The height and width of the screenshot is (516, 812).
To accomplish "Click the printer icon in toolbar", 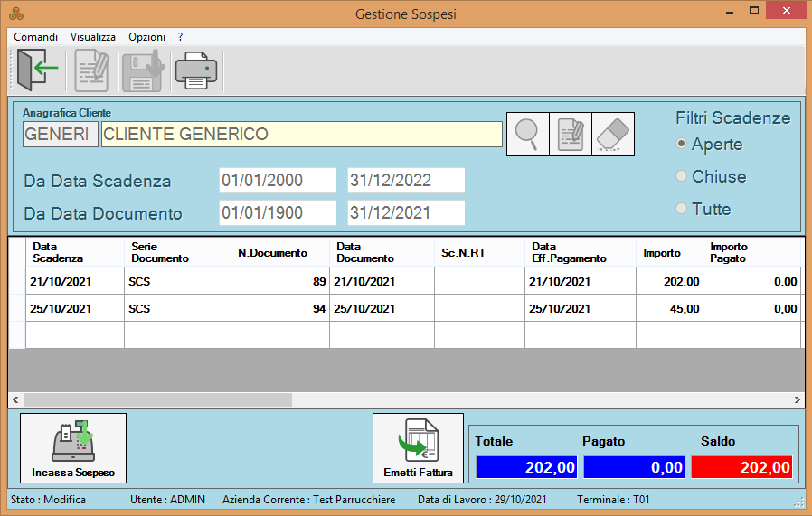I will click(194, 70).
